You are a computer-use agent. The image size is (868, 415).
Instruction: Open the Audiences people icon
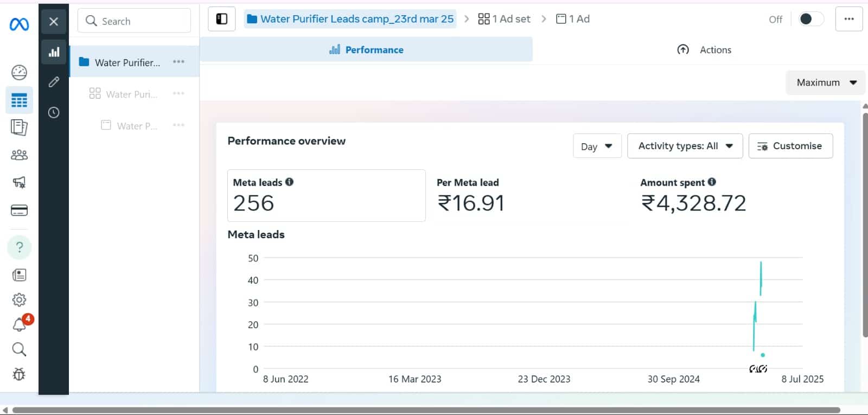coord(19,155)
